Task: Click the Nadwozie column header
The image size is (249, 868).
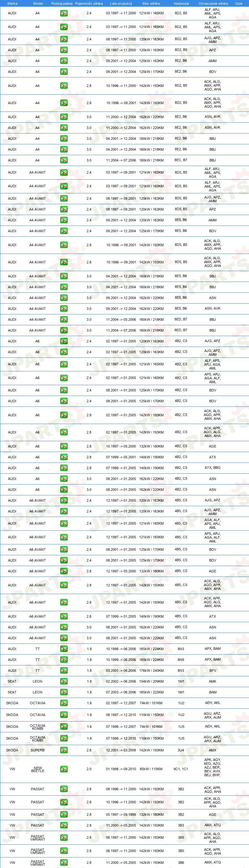Action: (x=181, y=4)
